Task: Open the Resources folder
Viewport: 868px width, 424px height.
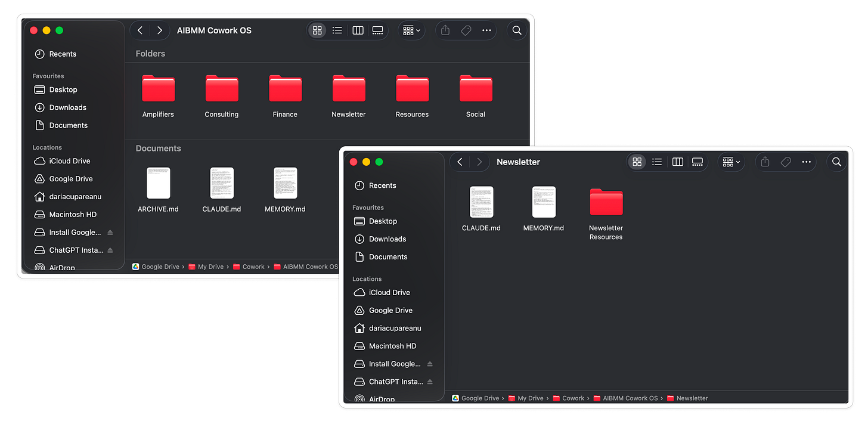Action: (x=412, y=89)
